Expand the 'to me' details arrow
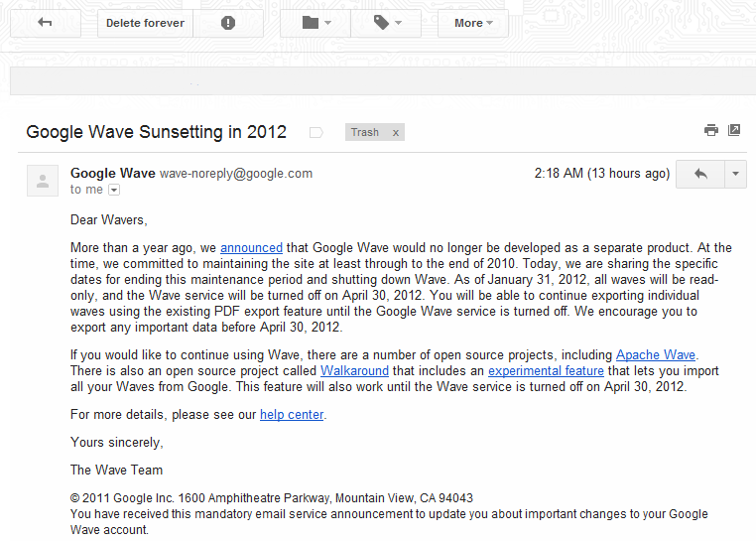Image resolution: width=756 pixels, height=541 pixels. pyautogui.click(x=114, y=190)
